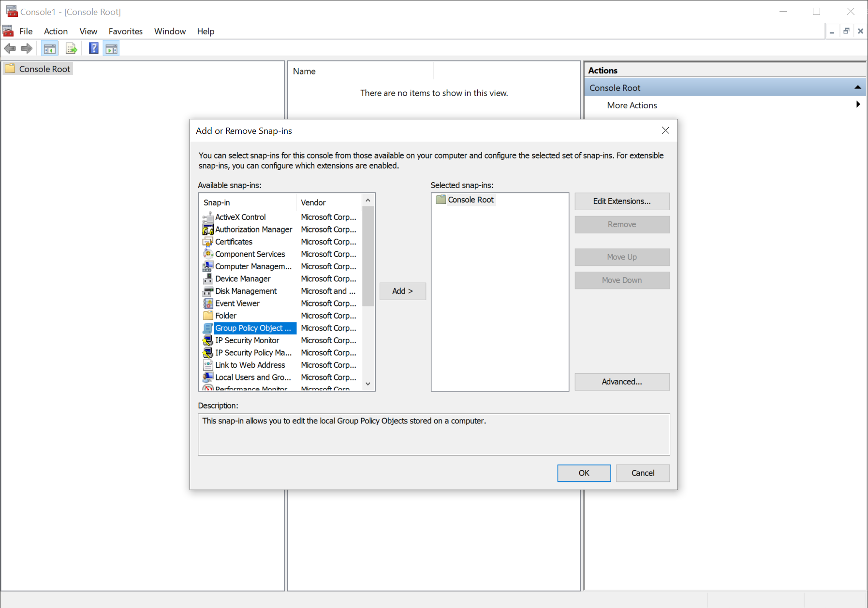Toggle Show/Hide Console Tree toolbar icon

[50, 48]
